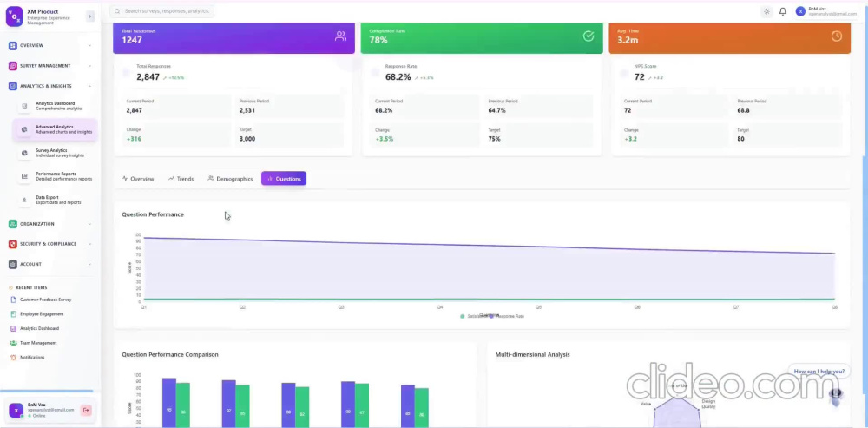This screenshot has width=868, height=428.
Task: Click the Employee Engagement recent item icon
Action: click(14, 314)
